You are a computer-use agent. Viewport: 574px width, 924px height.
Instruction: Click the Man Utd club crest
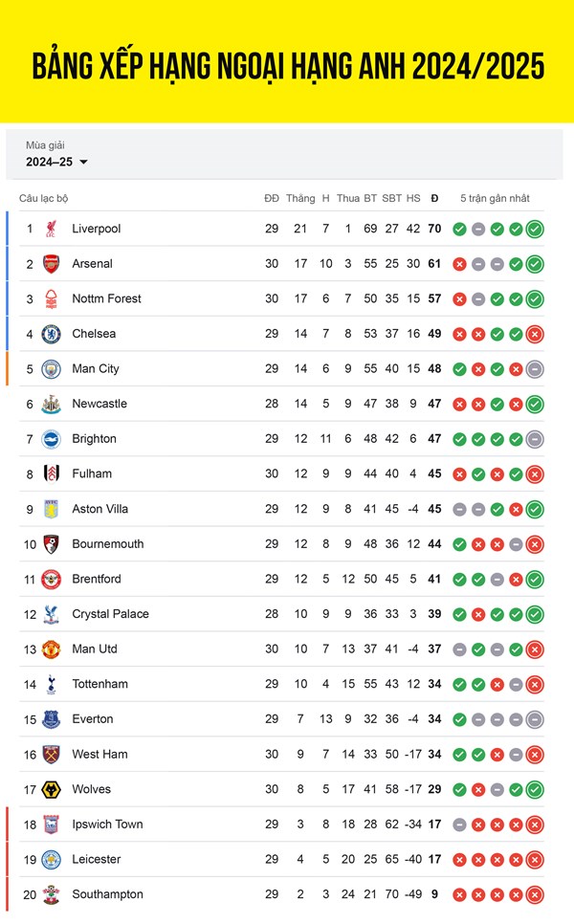point(52,649)
